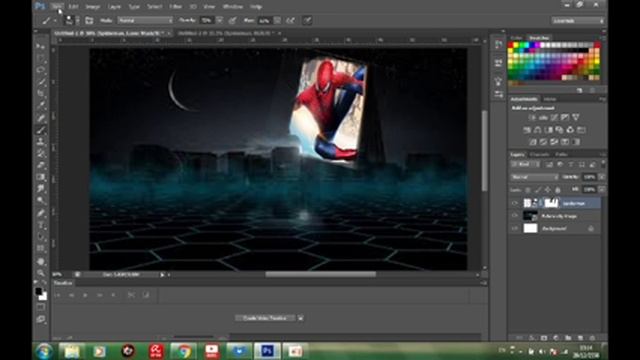Click the foreground color swatch
This screenshot has height=360, width=640.
click(38, 291)
